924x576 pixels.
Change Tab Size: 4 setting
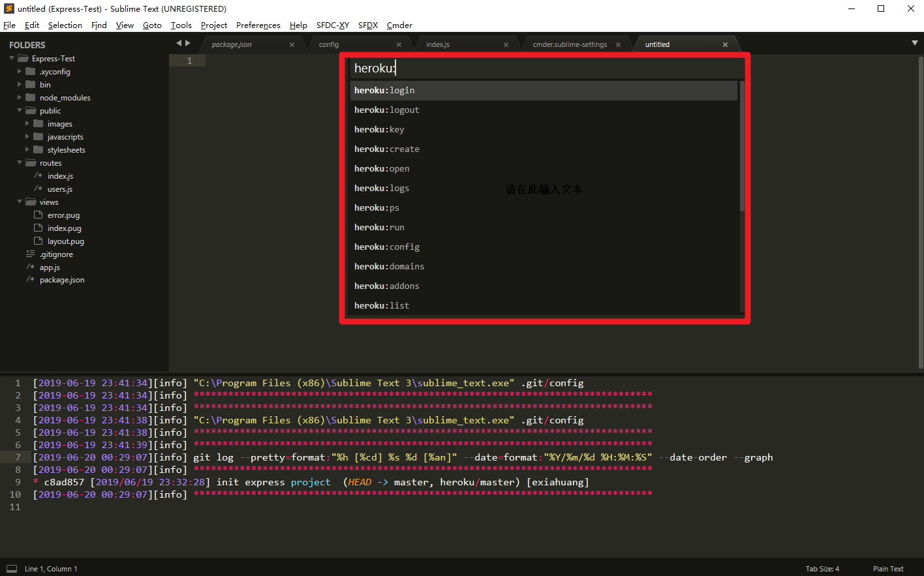tap(822, 569)
